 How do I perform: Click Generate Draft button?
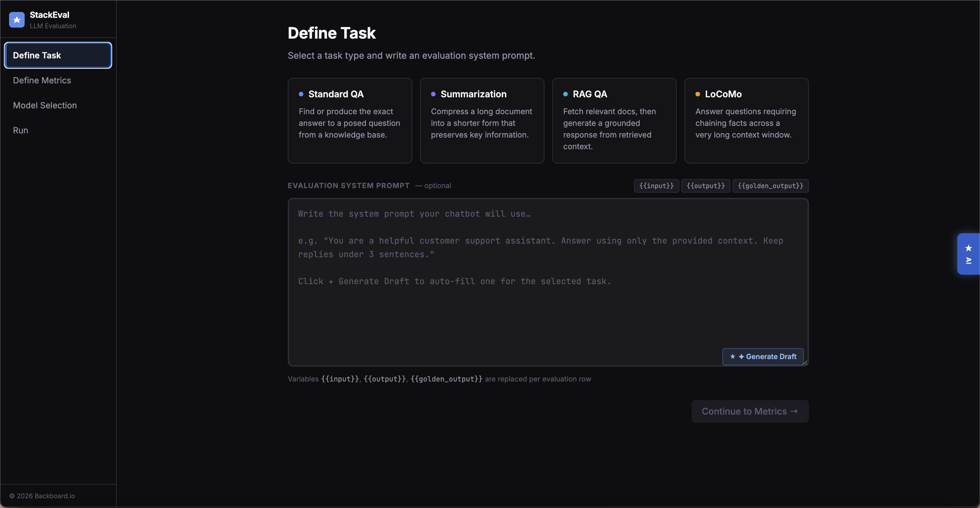pos(763,357)
